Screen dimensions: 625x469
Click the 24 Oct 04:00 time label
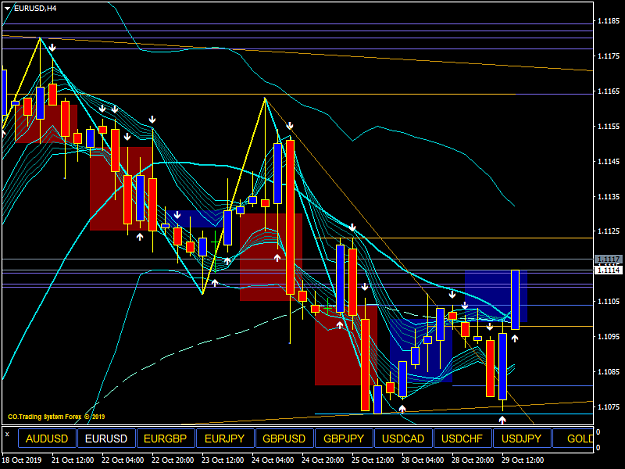[273, 460]
